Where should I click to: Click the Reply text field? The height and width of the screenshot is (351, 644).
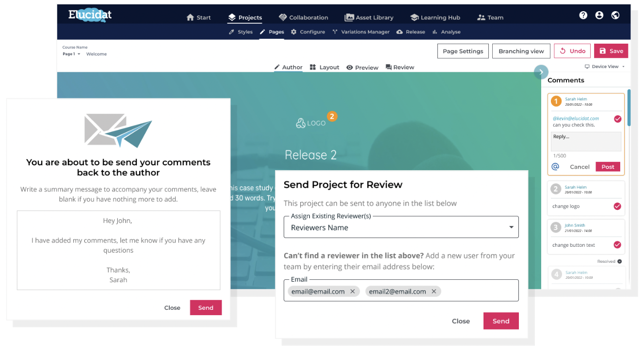point(587,142)
